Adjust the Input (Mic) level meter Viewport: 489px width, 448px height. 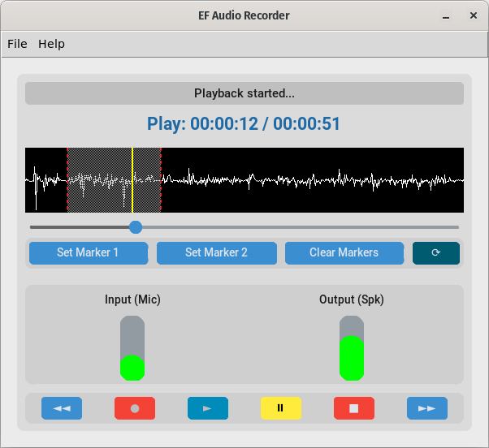pos(132,348)
